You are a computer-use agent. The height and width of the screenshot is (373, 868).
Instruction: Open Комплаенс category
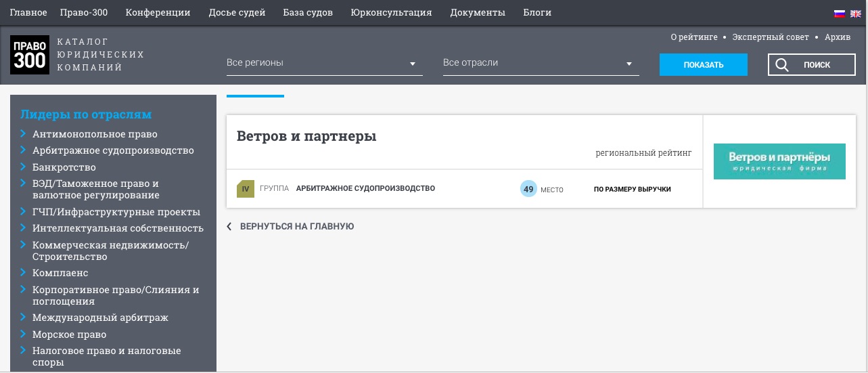(x=60, y=273)
